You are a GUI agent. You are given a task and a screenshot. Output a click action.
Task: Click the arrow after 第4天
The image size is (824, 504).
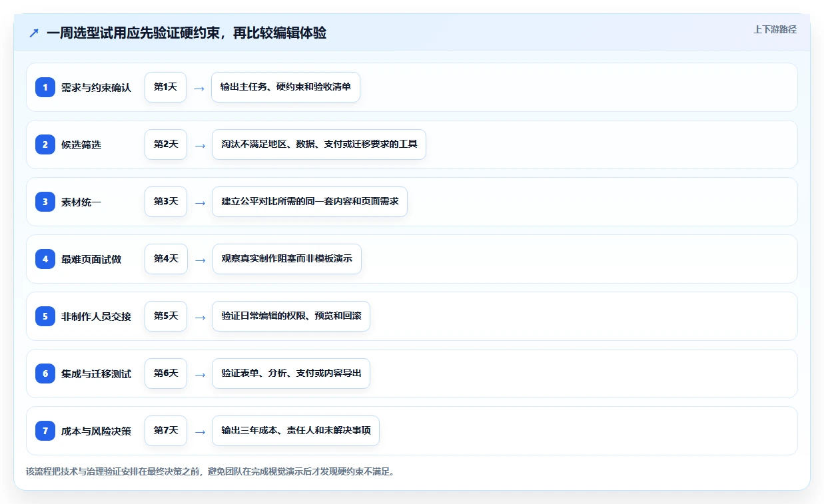(199, 260)
